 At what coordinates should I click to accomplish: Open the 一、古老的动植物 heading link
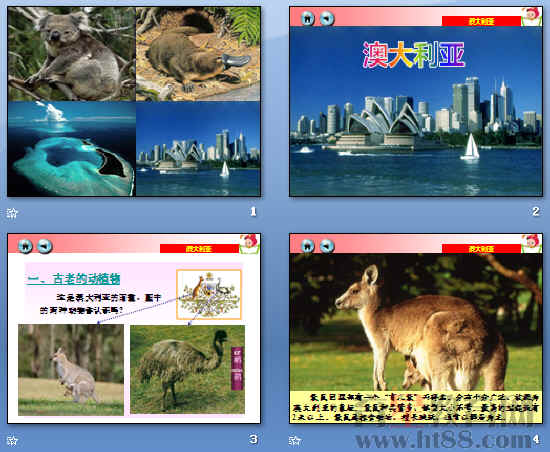coord(74,279)
